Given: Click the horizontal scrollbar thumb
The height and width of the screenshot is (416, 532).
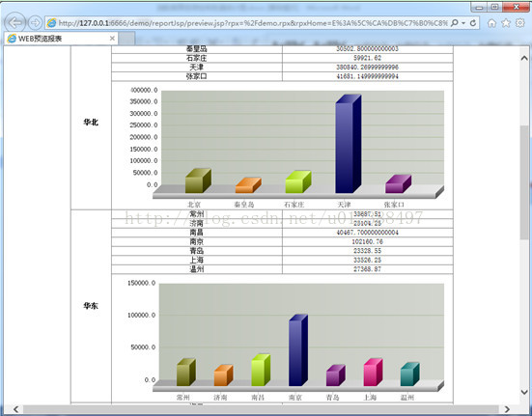Looking at the screenshot, I should click(x=261, y=409).
